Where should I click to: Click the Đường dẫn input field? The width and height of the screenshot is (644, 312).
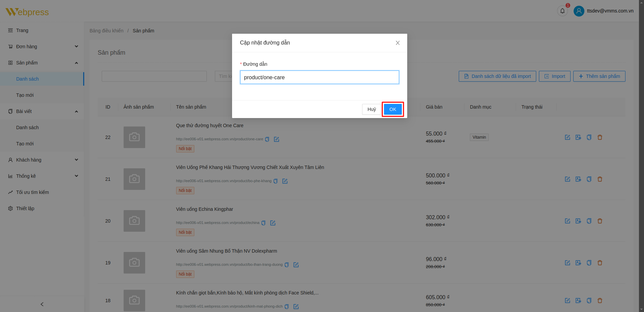click(319, 77)
